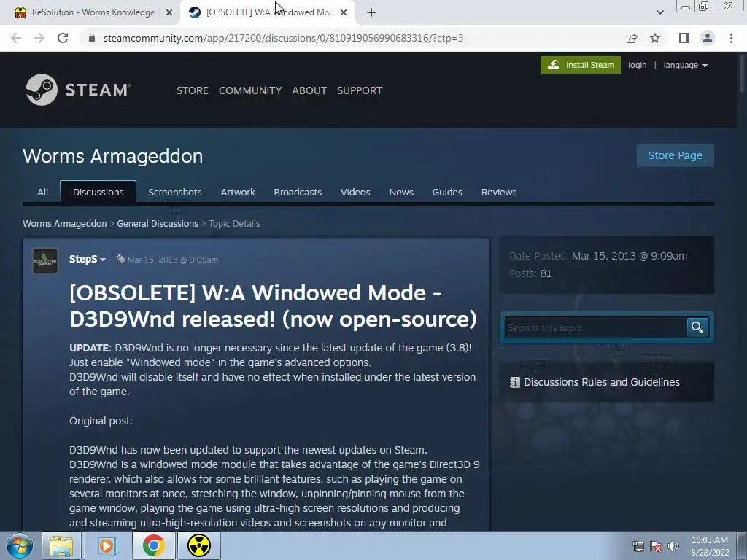The image size is (747, 560).
Task: Reload the Steam discussion page
Action: (x=63, y=38)
